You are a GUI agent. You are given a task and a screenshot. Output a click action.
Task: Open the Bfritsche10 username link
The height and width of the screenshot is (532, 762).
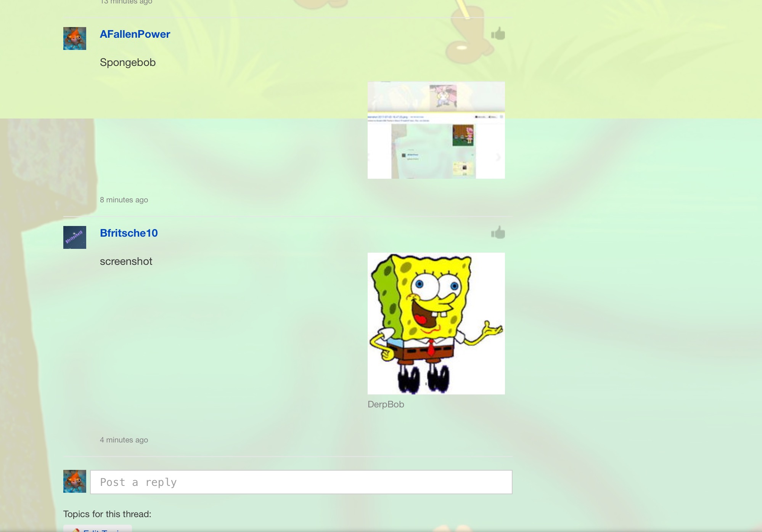129,233
